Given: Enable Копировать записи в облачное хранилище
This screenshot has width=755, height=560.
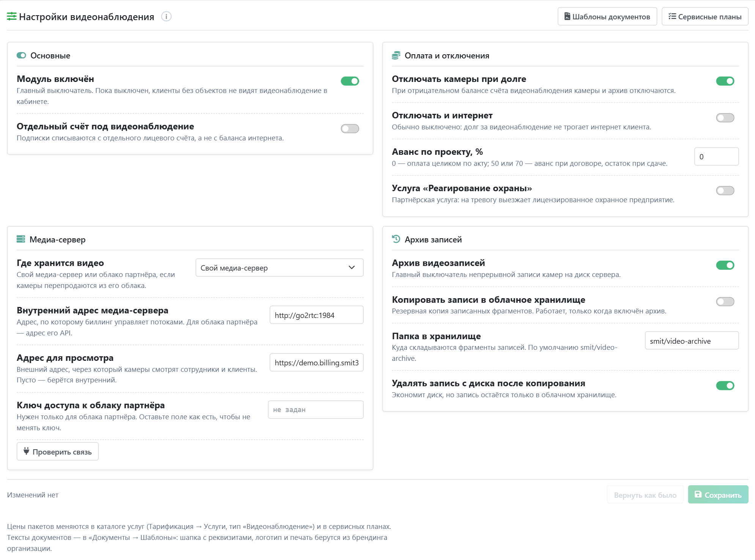Looking at the screenshot, I should click(725, 302).
